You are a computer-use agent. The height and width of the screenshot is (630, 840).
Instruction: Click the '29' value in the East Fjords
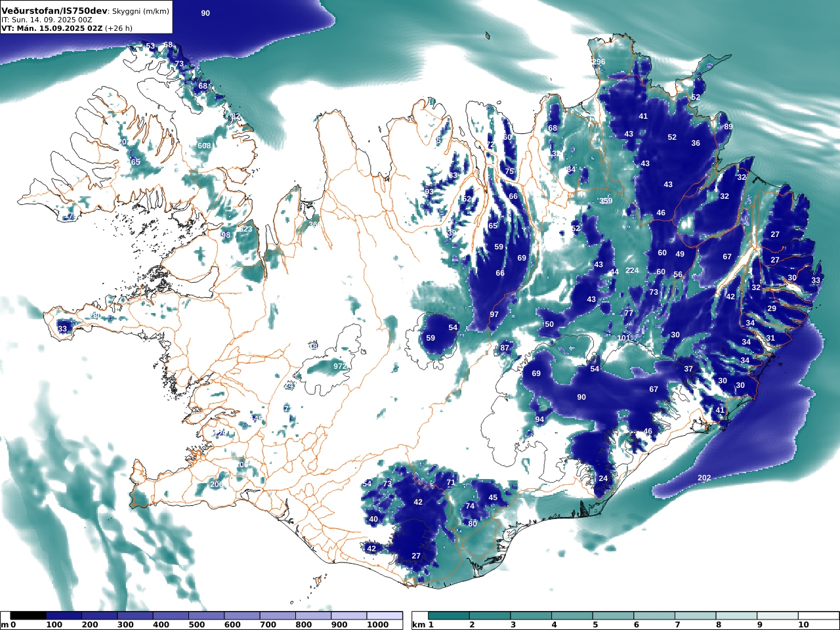pos(772,308)
